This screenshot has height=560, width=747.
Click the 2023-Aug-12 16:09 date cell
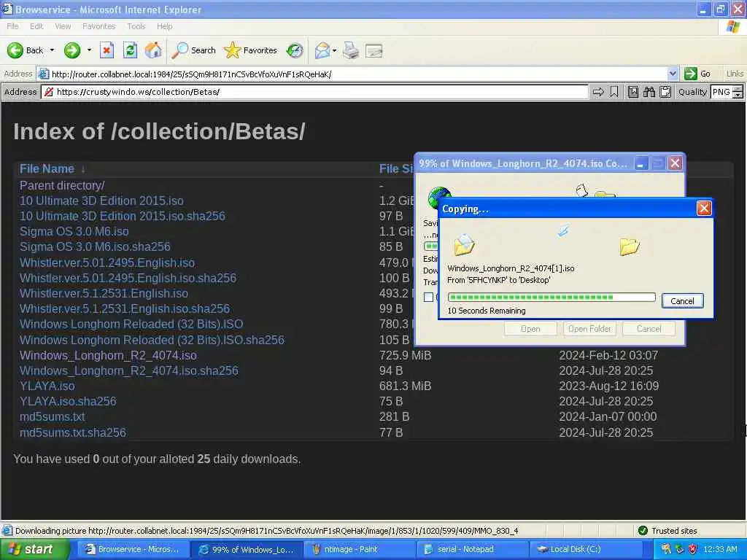pos(609,386)
